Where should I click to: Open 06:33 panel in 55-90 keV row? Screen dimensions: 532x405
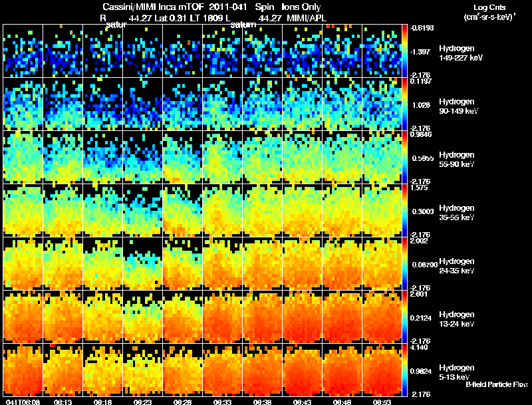coord(222,157)
